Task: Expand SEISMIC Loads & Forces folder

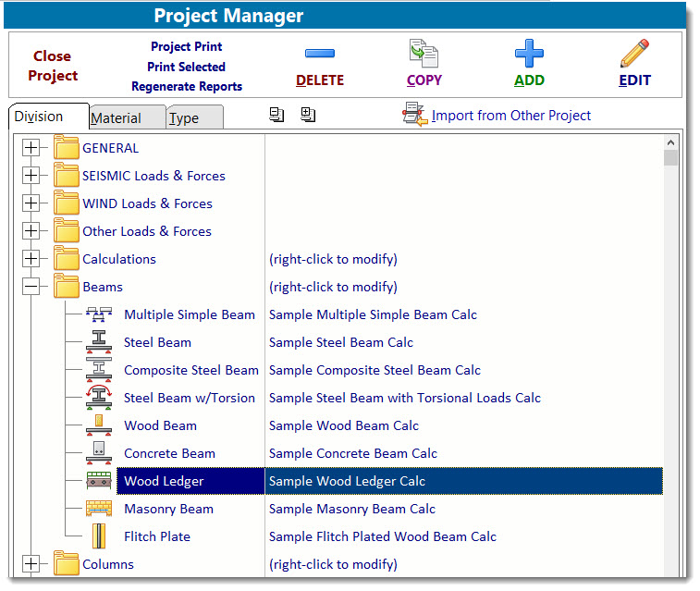Action: pyautogui.click(x=31, y=176)
